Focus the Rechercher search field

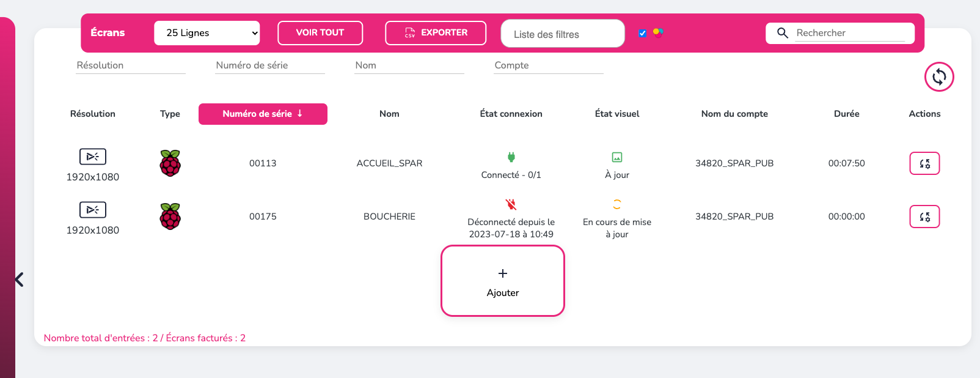click(x=849, y=33)
